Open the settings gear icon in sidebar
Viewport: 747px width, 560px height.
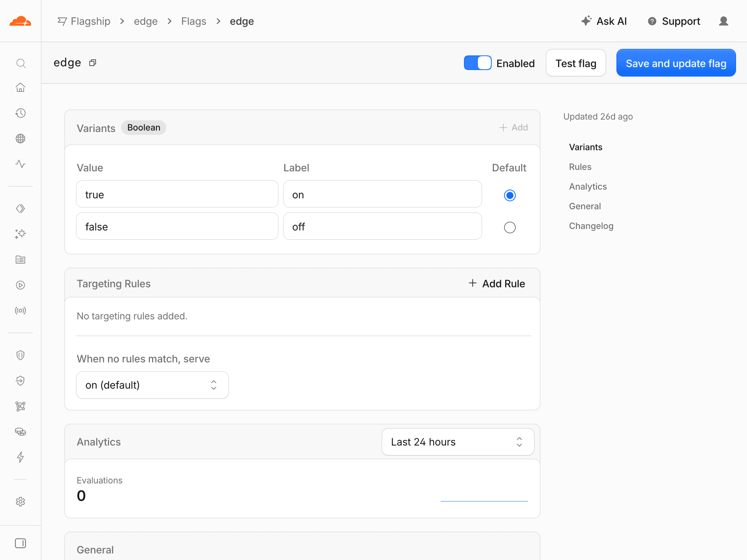click(x=20, y=502)
